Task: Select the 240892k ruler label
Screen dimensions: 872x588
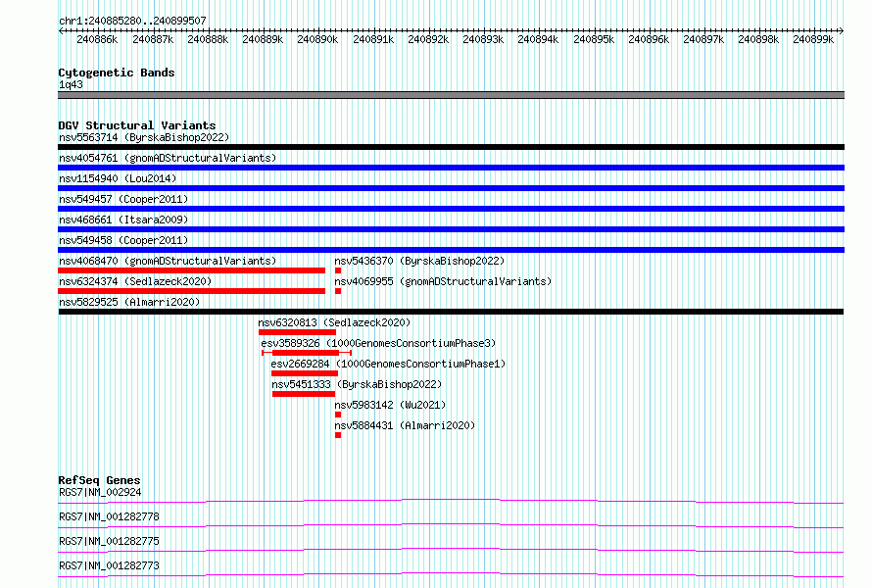Action: [x=428, y=39]
